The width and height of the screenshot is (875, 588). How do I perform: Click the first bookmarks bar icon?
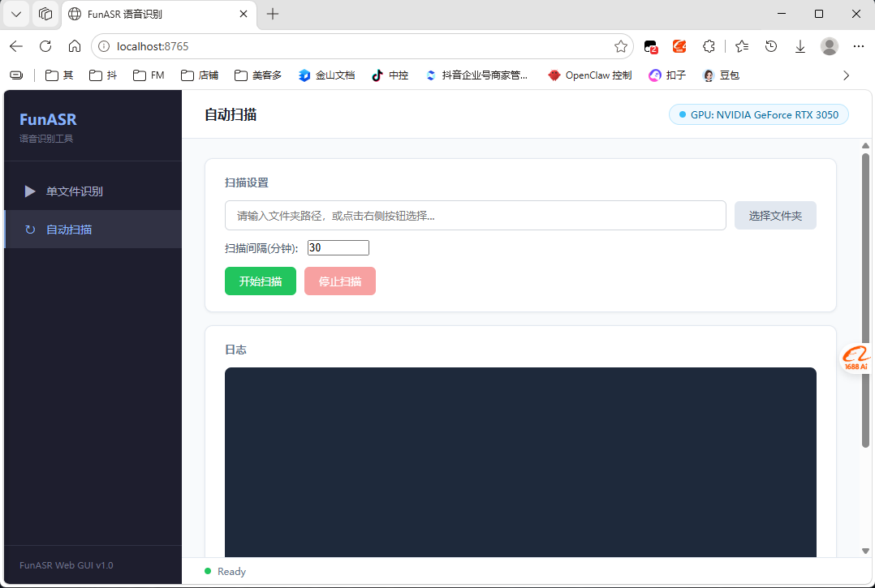point(17,75)
